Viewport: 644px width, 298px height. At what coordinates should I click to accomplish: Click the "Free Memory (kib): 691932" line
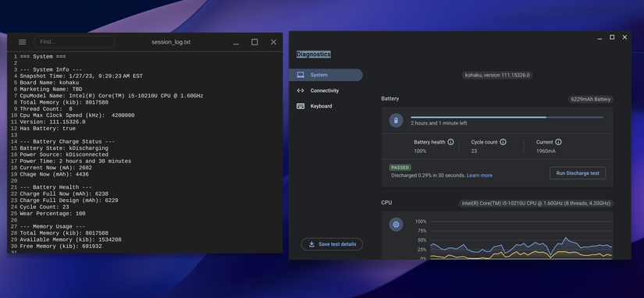pos(61,247)
